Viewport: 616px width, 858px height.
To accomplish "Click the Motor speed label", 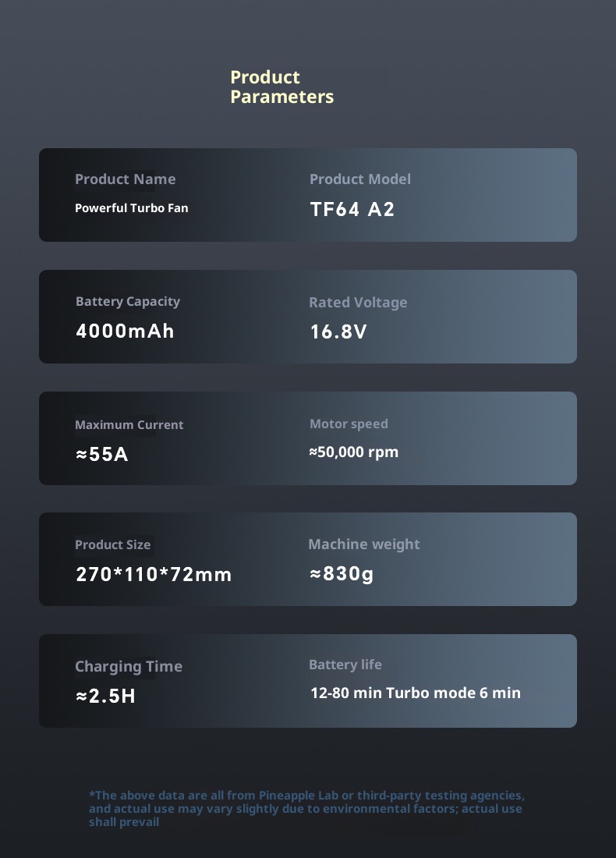I will point(348,424).
